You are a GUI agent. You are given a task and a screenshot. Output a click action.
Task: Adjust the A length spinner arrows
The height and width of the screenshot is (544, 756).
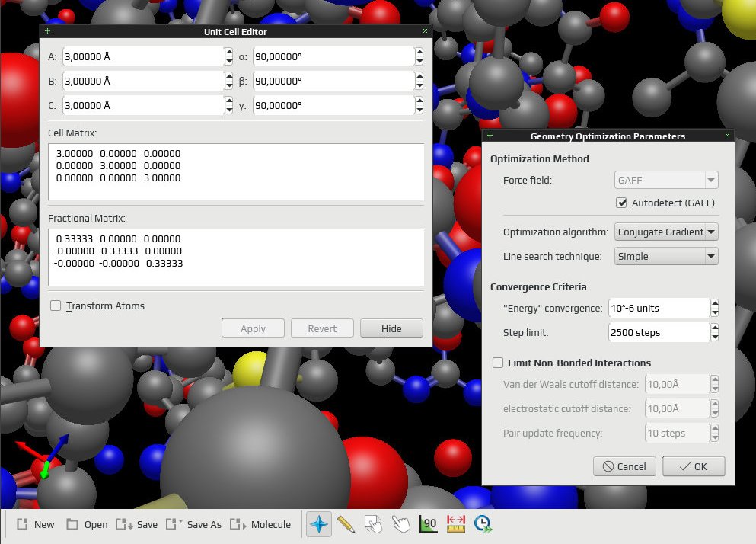(x=229, y=56)
